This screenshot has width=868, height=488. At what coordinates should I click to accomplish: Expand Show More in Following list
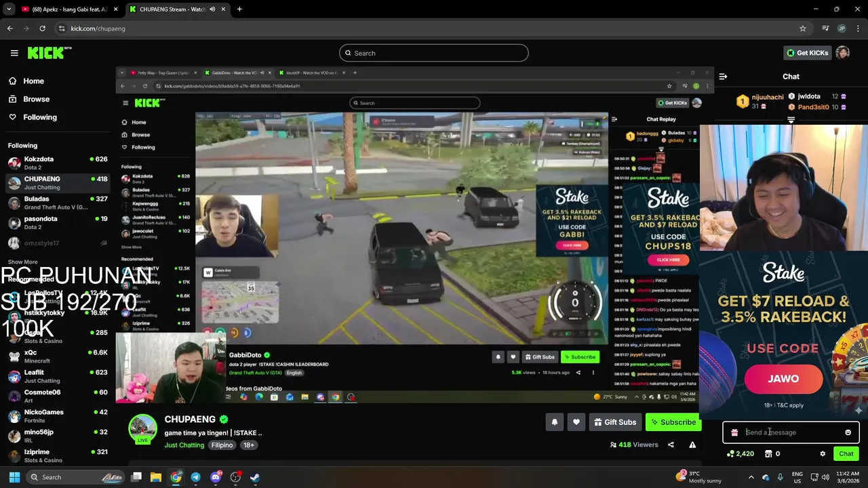(22, 262)
